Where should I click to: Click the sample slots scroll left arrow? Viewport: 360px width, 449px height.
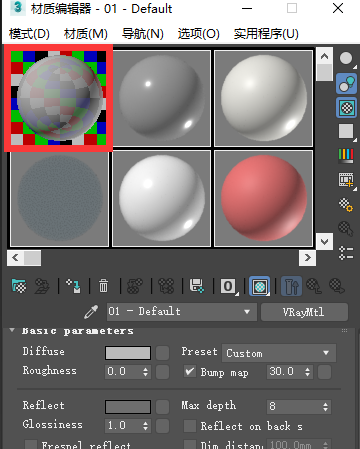pyautogui.click(x=15, y=258)
